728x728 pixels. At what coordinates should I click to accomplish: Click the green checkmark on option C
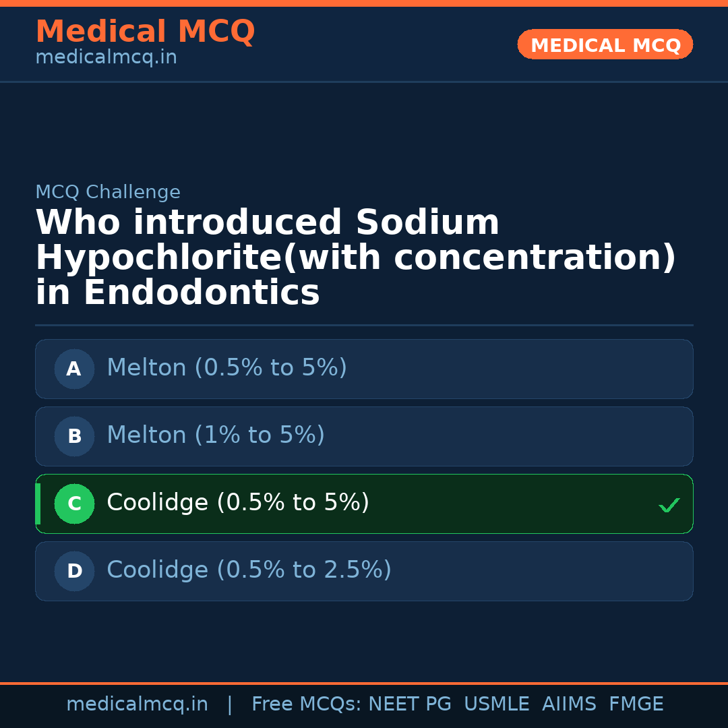[x=669, y=505]
